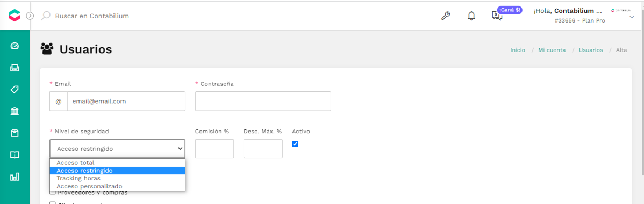
Task: Select Tracking horas option
Action: pos(118,178)
